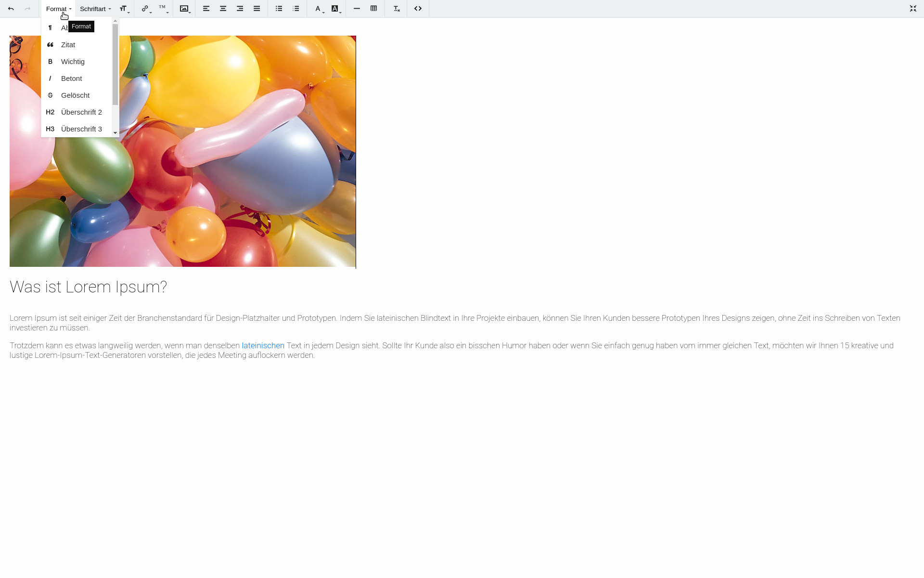Open the font size dropdown

pyautogui.click(x=124, y=9)
